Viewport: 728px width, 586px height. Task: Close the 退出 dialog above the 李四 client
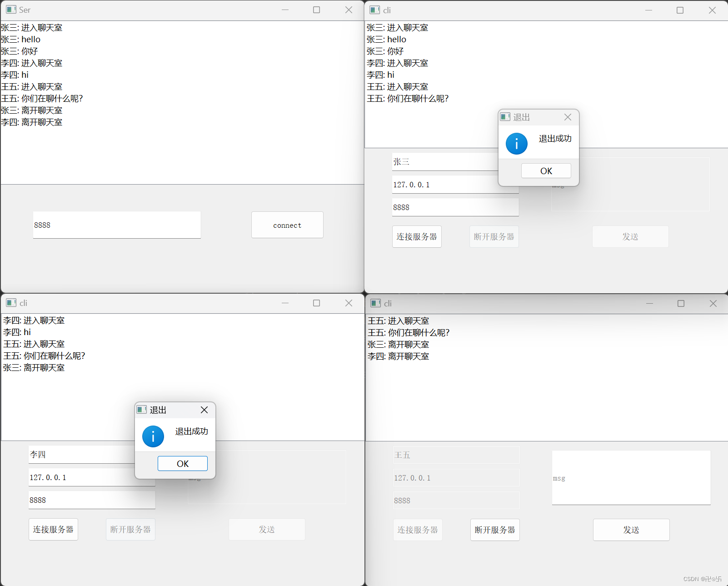pyautogui.click(x=204, y=410)
